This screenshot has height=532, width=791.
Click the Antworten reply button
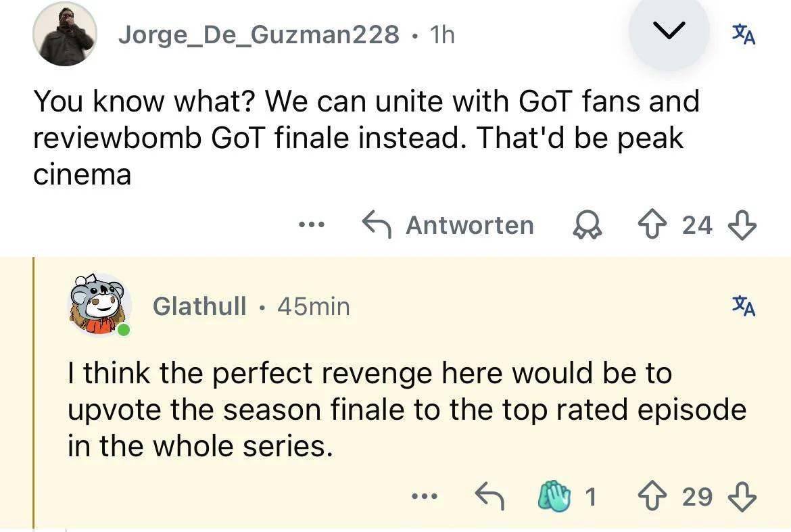click(x=449, y=225)
